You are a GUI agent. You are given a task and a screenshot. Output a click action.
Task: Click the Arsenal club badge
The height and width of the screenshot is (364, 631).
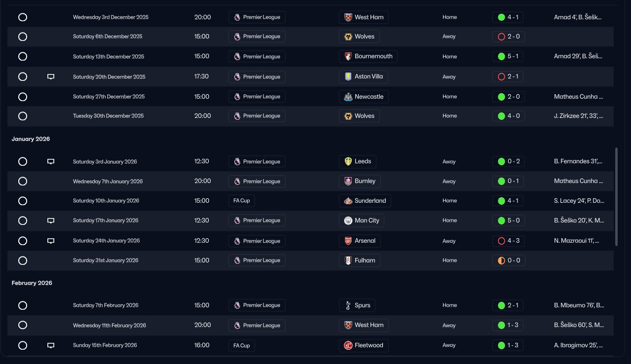348,241
